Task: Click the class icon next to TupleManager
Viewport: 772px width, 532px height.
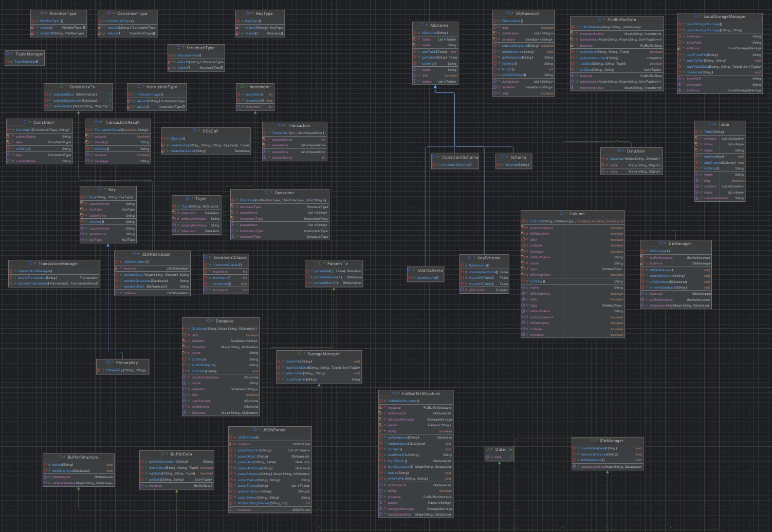Action: (8, 54)
